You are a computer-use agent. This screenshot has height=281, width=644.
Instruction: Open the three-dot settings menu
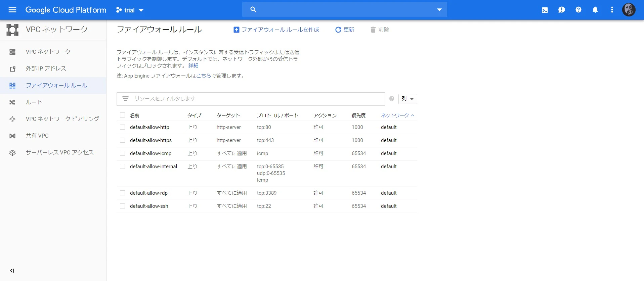click(x=612, y=10)
